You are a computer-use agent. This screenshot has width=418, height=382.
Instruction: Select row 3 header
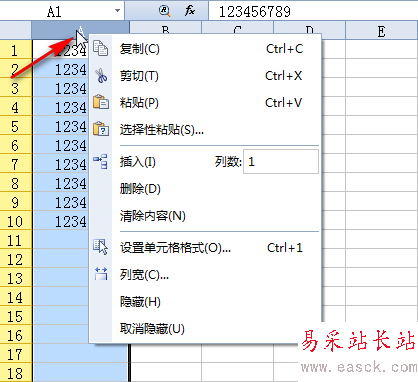coord(16,88)
